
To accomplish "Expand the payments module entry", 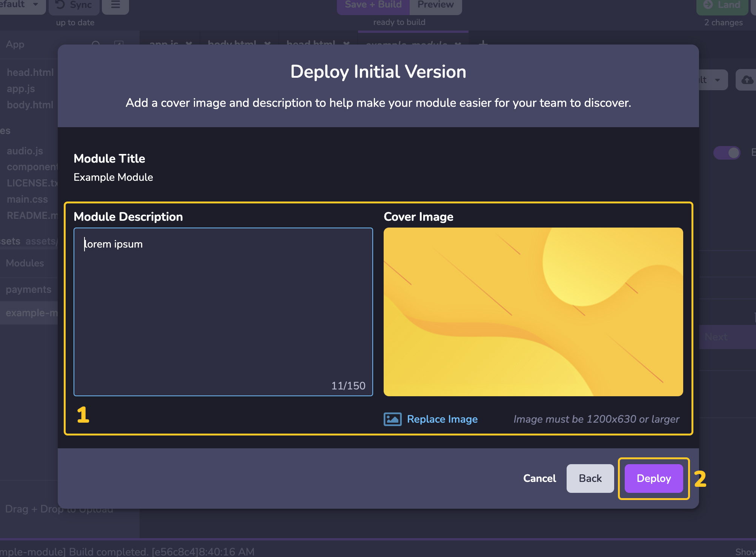I will [28, 289].
